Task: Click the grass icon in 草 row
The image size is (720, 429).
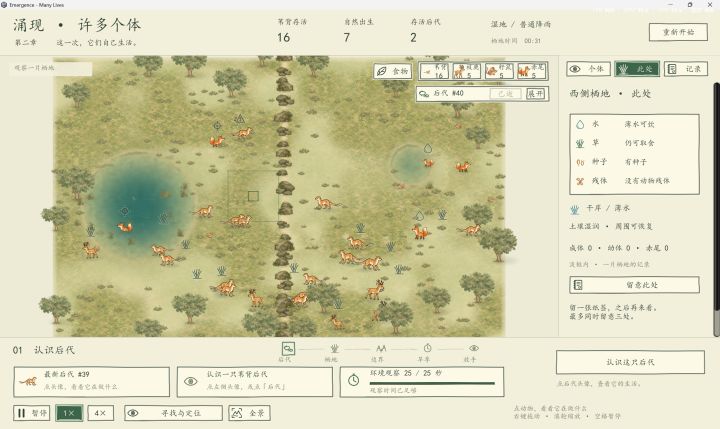Action: (580, 143)
